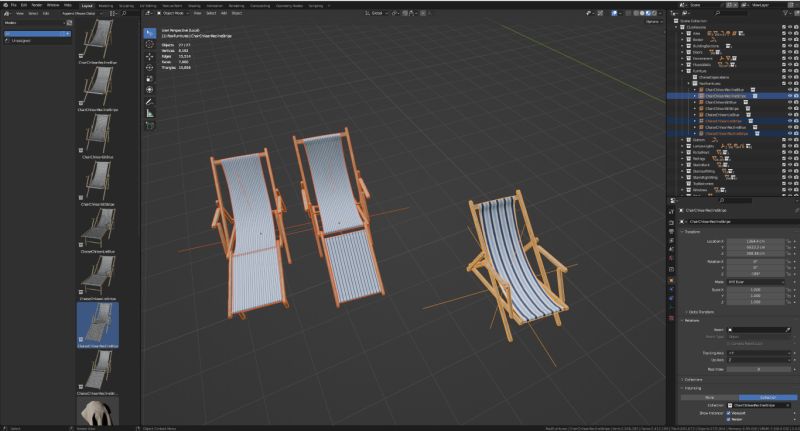Hide the Doors collection with its eye icon
The width and height of the screenshot is (800, 431).
(790, 52)
